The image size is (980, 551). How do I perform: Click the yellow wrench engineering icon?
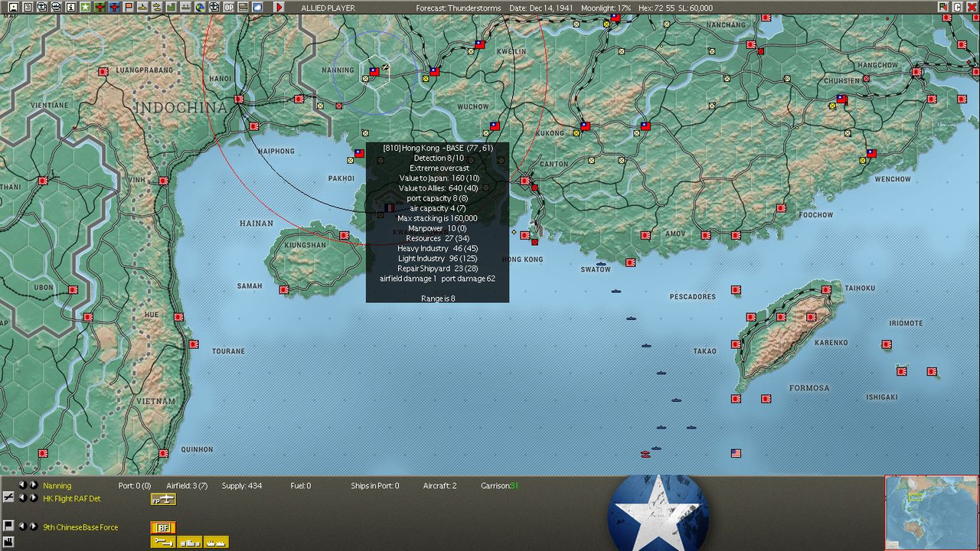163,543
